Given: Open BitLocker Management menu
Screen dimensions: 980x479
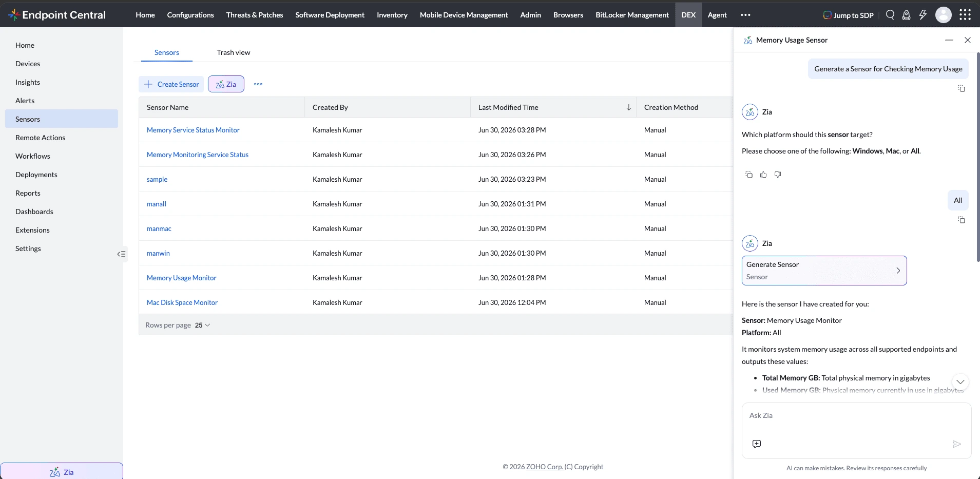Looking at the screenshot, I should 632,15.
